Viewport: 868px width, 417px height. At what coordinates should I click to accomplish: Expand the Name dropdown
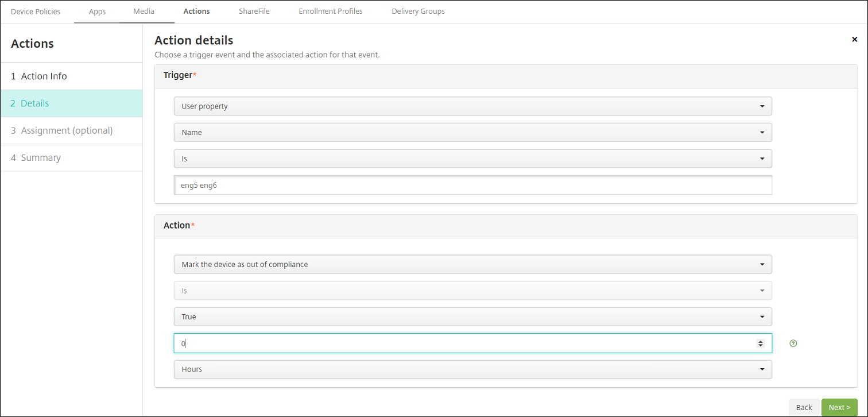click(472, 132)
